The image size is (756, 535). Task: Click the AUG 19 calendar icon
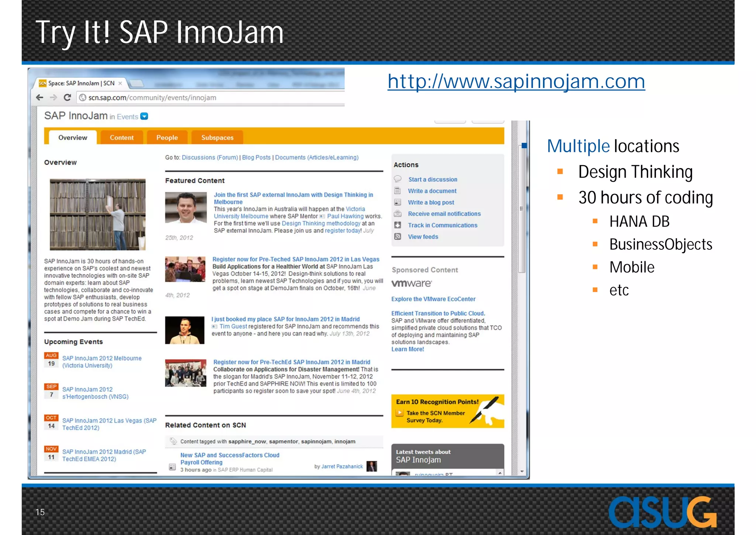51,359
